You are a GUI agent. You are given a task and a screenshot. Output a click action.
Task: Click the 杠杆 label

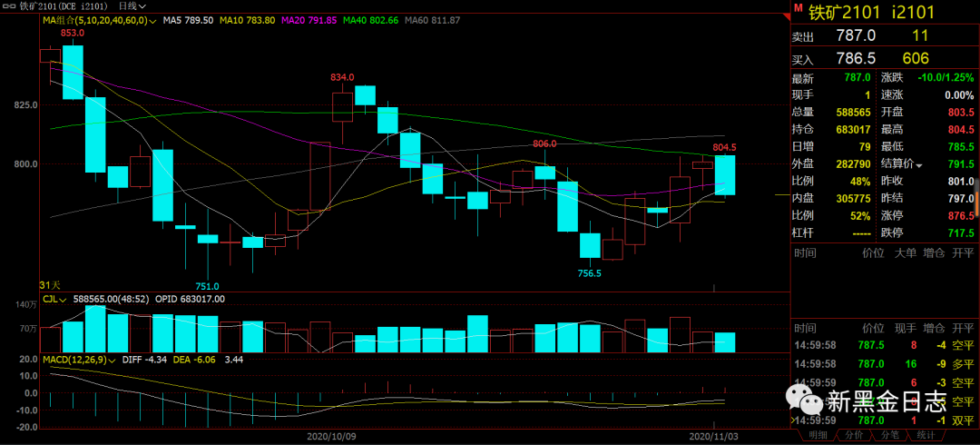click(x=803, y=233)
